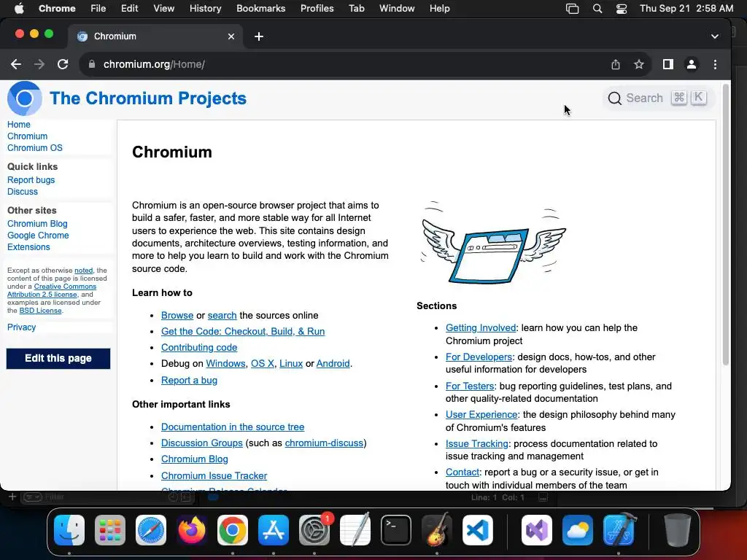Viewport: 747px width, 560px height.
Task: Close the Chromium tab
Action: coord(231,36)
